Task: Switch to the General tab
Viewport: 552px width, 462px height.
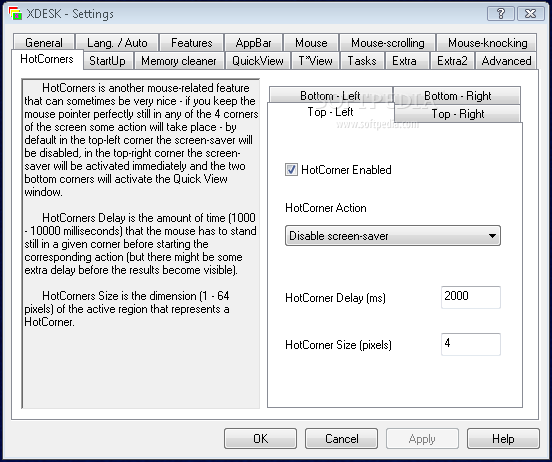Action: 44,43
